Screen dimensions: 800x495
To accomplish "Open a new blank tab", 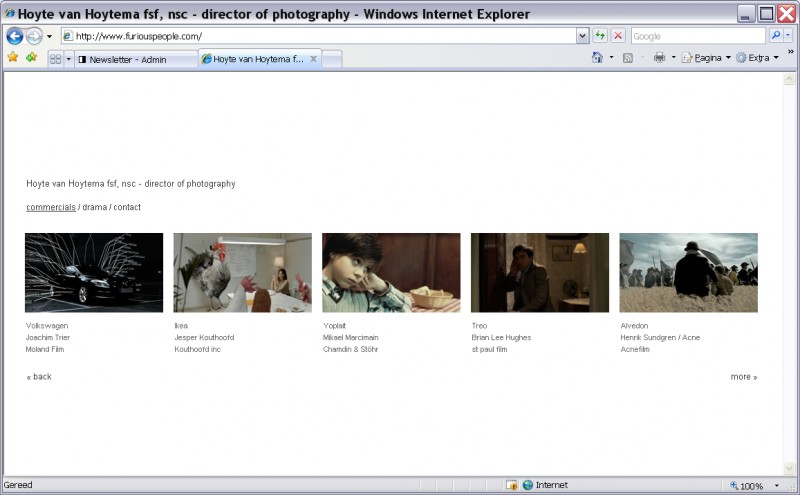I will click(x=332, y=60).
